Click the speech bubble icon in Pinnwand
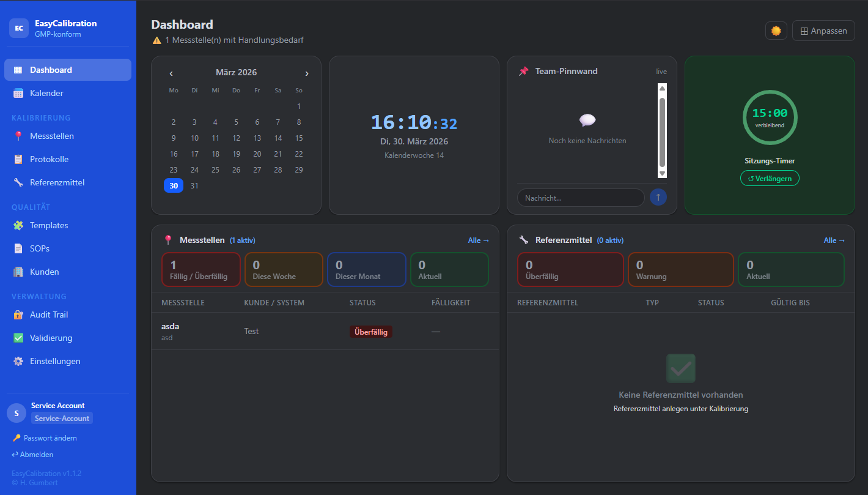 [x=587, y=121]
